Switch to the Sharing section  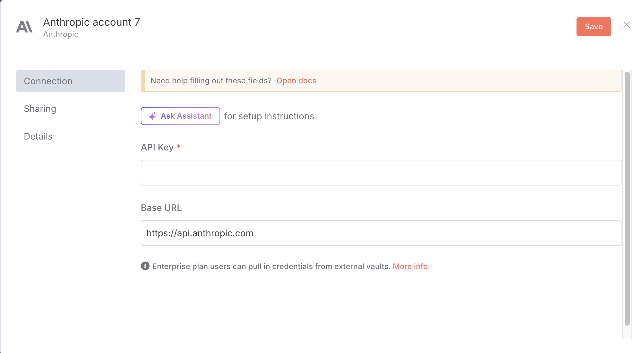coord(40,109)
